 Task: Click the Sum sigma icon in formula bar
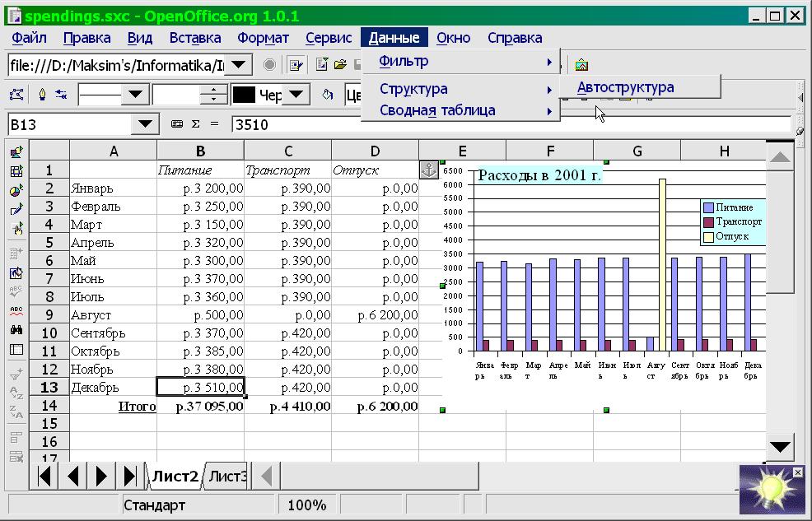point(195,124)
